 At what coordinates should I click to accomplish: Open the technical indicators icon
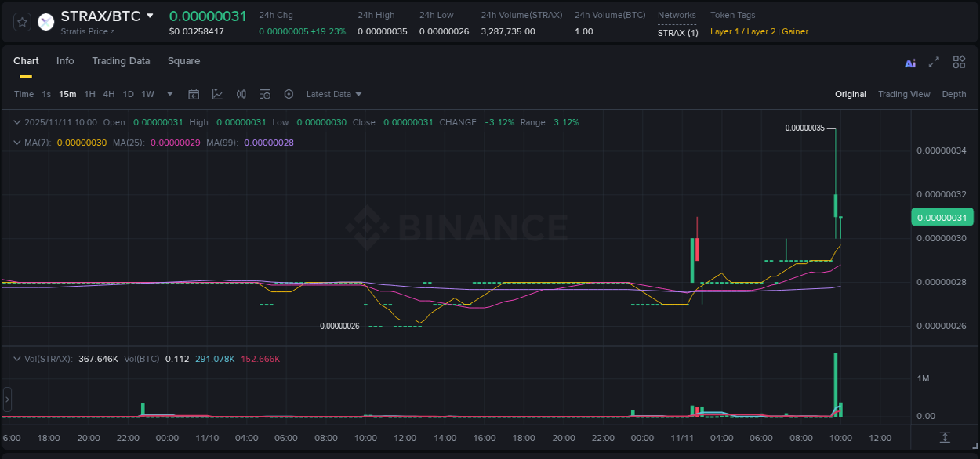point(264,93)
